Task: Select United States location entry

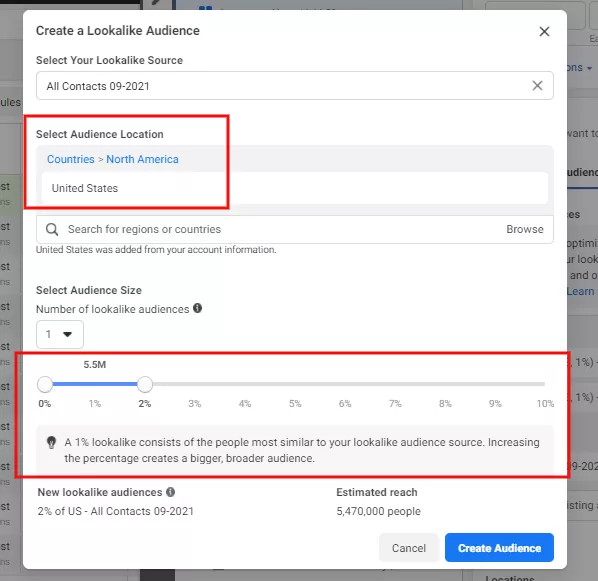Action: coord(294,188)
